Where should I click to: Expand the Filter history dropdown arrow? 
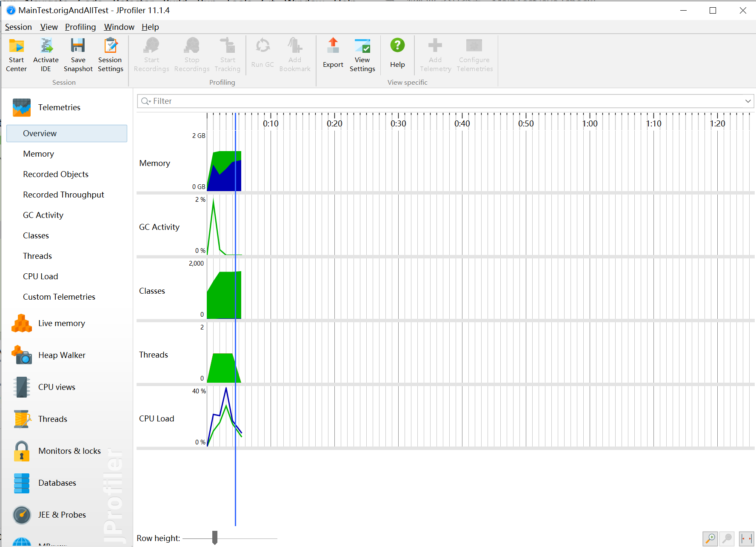click(748, 101)
